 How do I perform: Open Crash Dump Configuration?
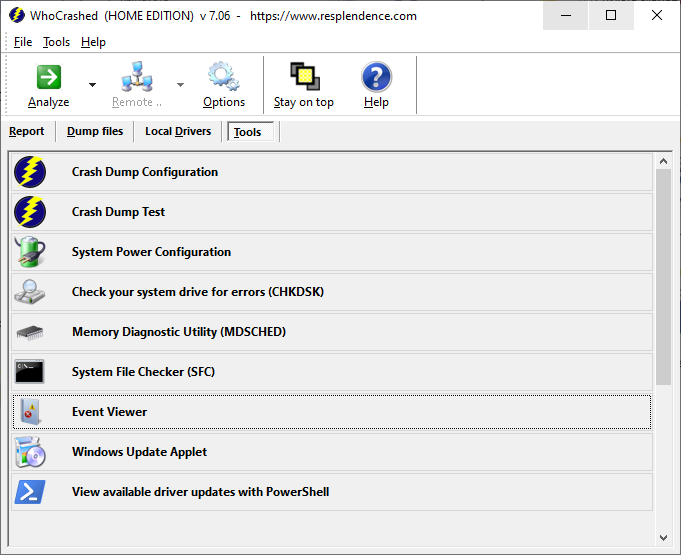pyautogui.click(x=332, y=172)
